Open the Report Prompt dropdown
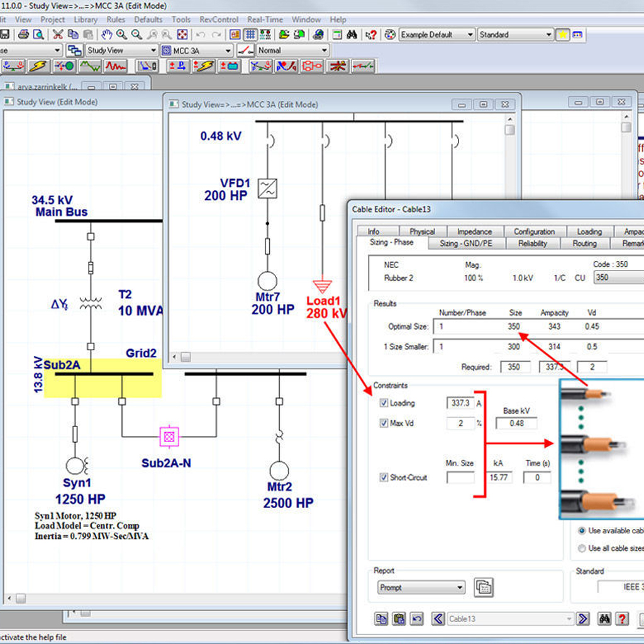Viewport: 644px width, 644px height. point(460,588)
